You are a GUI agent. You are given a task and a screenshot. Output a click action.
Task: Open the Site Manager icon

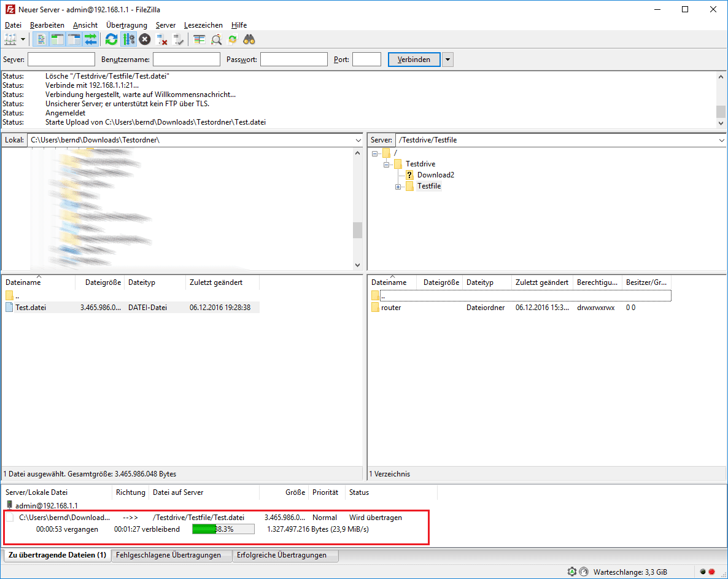point(10,39)
